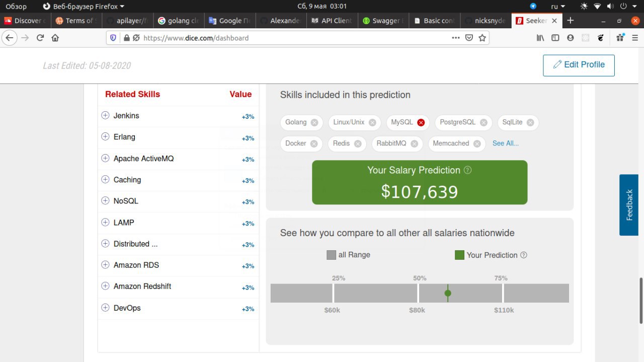Add DevOps skill via plus icon
This screenshot has height=362, width=644.
(x=105, y=308)
